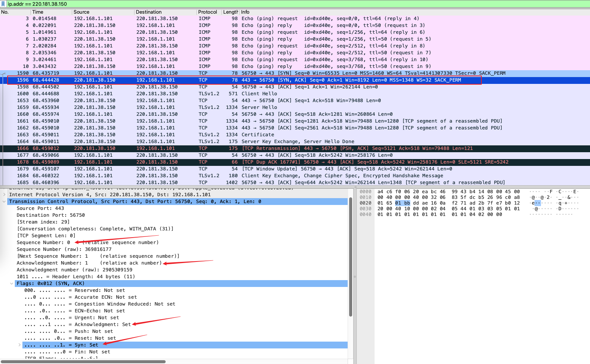Select packet 1661 TCP segment Seq=1281
This screenshot has height=364, width=590.
coord(295,121)
